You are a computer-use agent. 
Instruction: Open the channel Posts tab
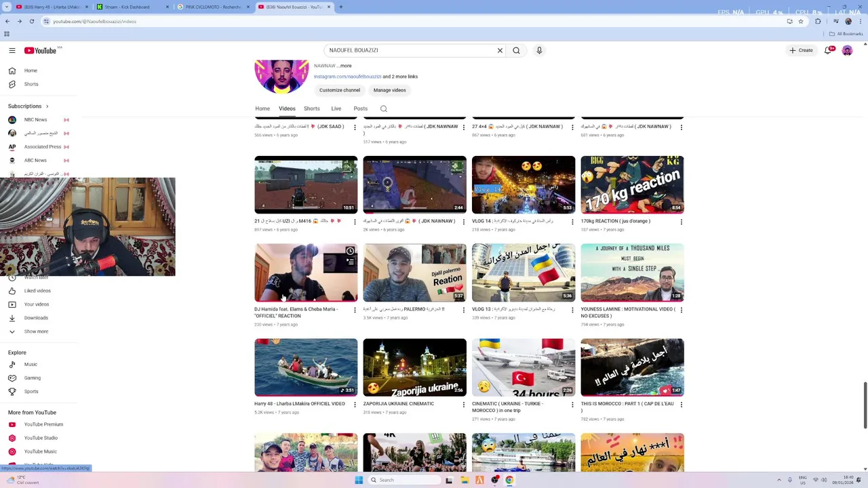pyautogui.click(x=360, y=108)
